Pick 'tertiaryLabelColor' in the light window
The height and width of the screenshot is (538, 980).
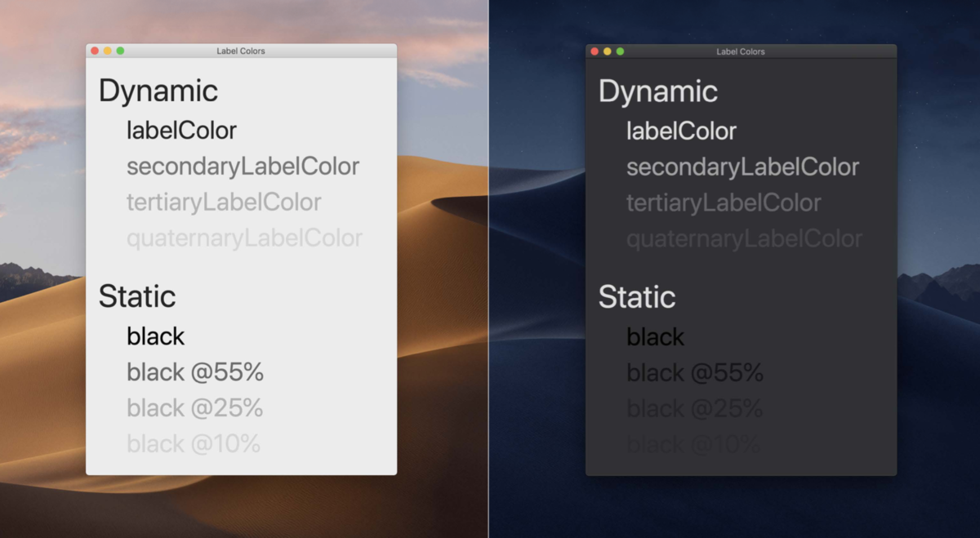(224, 202)
